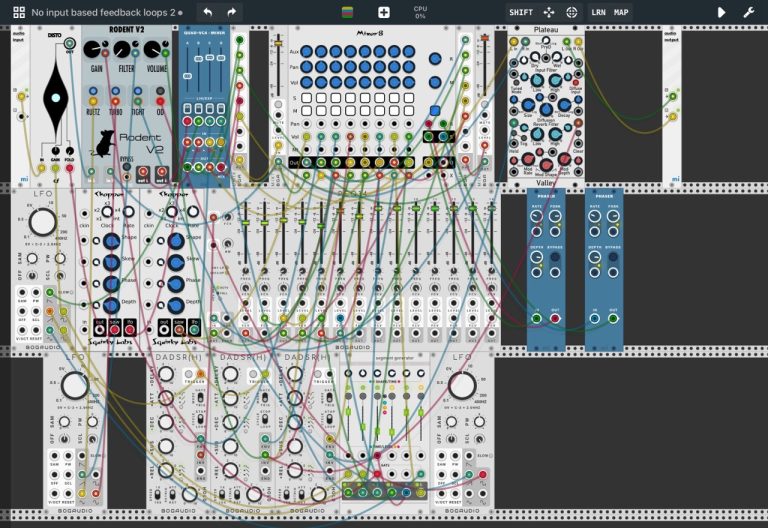The width and height of the screenshot is (768, 528).
Task: Open the cable color stripes icon
Action: click(347, 12)
